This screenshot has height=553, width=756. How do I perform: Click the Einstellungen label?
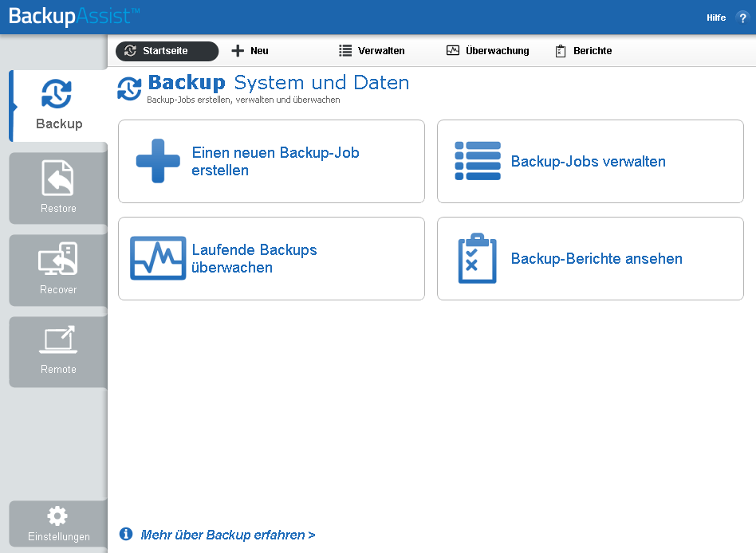point(59,536)
